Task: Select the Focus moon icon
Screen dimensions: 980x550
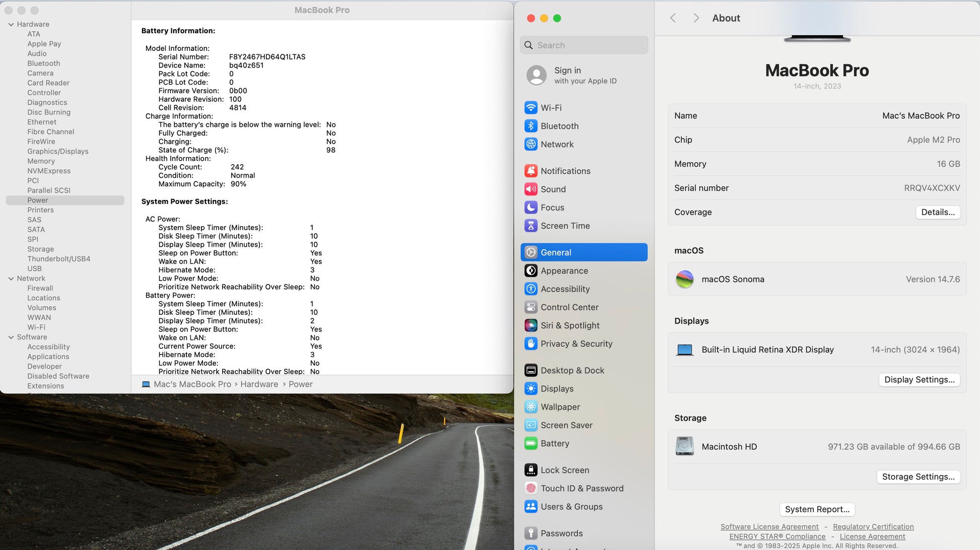Action: click(531, 208)
